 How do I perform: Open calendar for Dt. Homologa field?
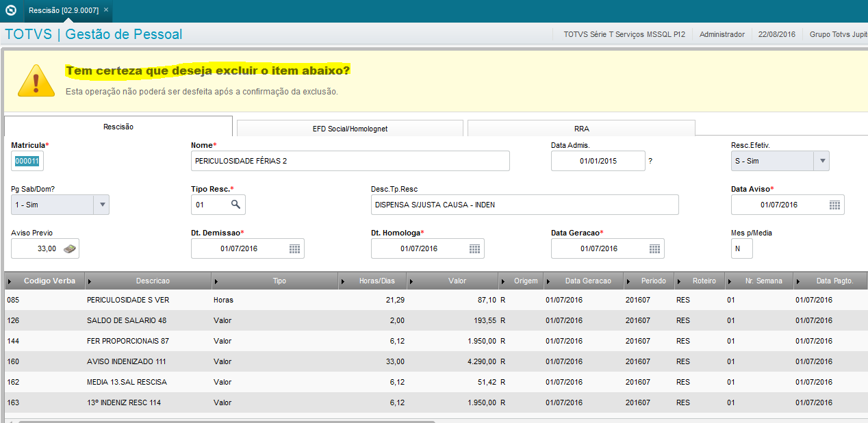474,248
